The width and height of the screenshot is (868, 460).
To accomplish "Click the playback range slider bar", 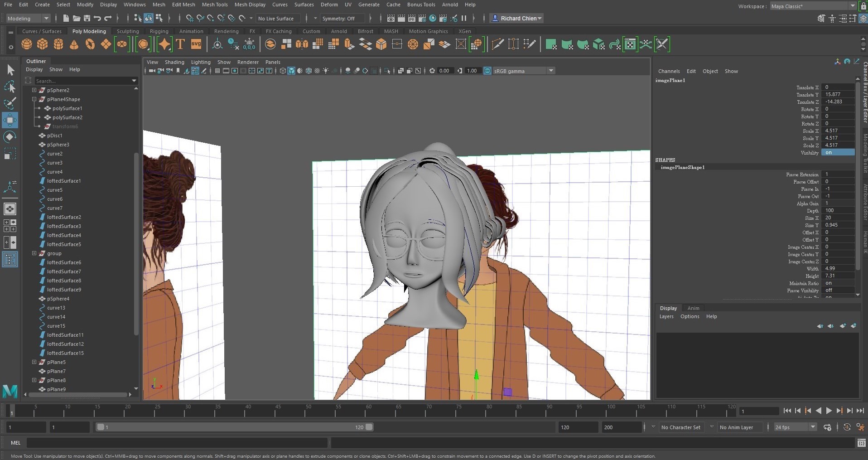I will click(x=234, y=427).
